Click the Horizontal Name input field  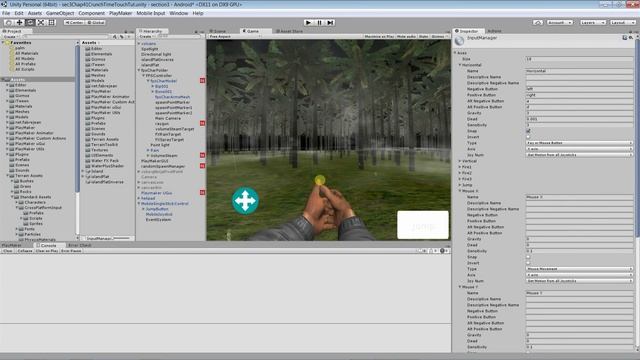click(579, 71)
